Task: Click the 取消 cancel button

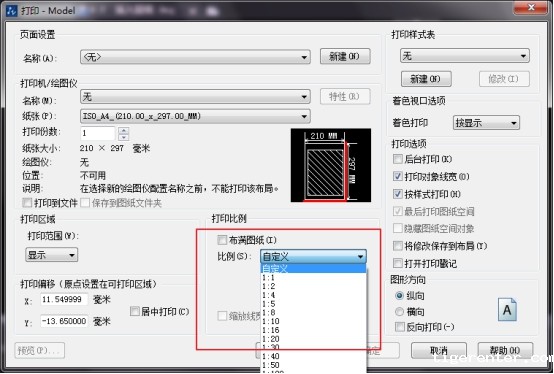Action: point(438,350)
